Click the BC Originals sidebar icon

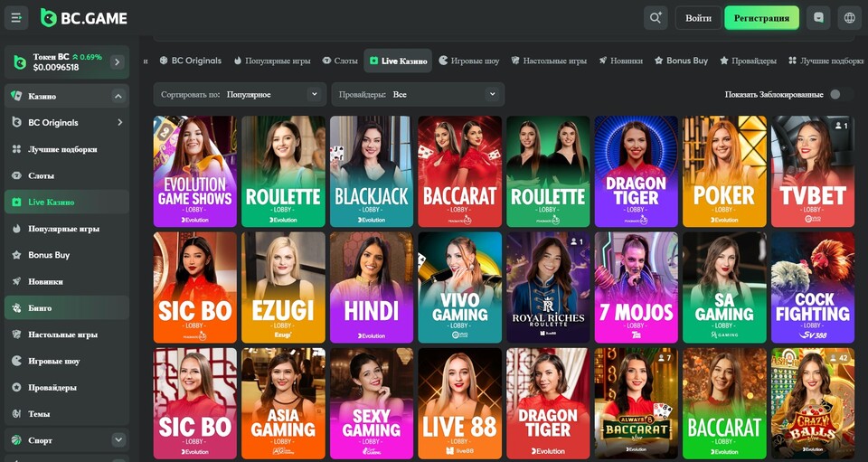pyautogui.click(x=16, y=122)
